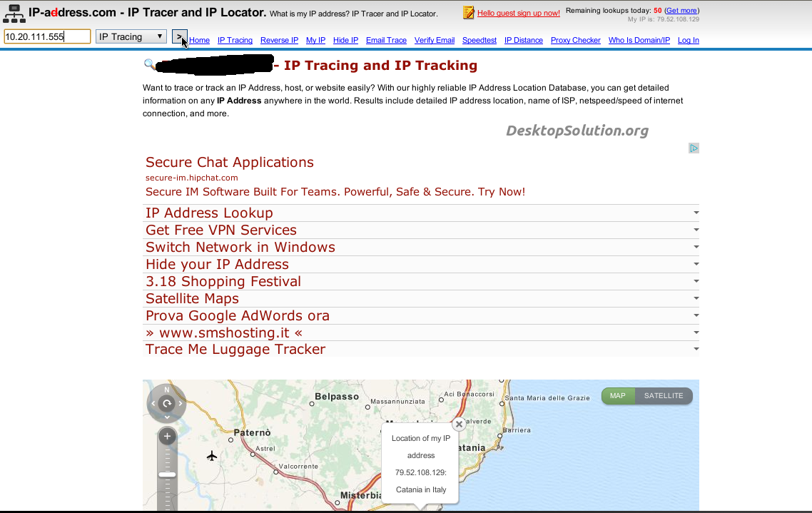Click the magnifier icon beside the page heading
The width and height of the screenshot is (812, 513).
(x=149, y=65)
